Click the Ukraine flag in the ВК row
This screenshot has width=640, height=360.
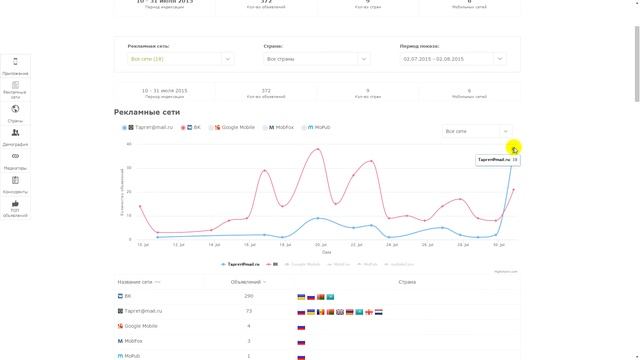pos(301,297)
